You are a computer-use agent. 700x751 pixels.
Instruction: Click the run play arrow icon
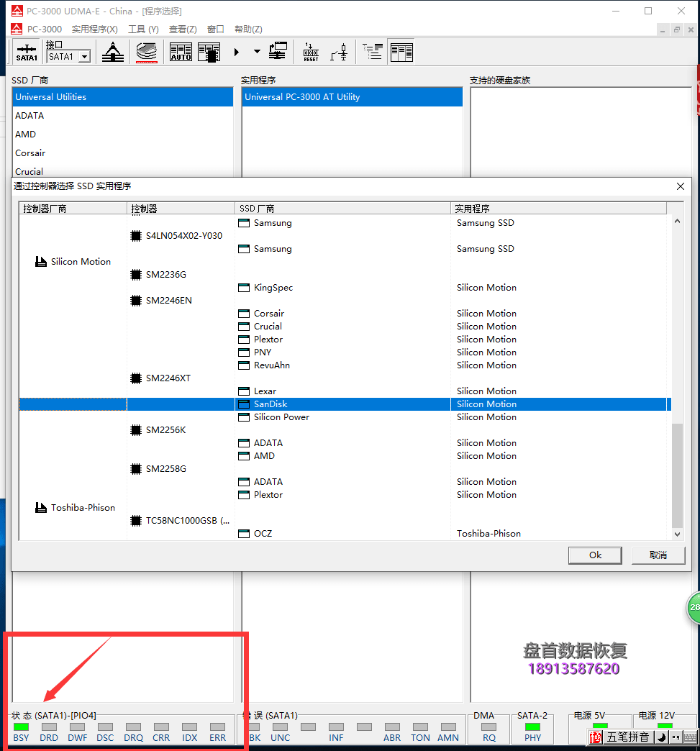point(236,52)
